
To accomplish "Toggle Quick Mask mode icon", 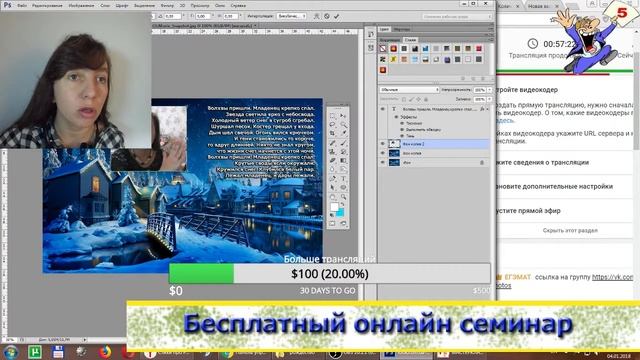I will coord(332,224).
